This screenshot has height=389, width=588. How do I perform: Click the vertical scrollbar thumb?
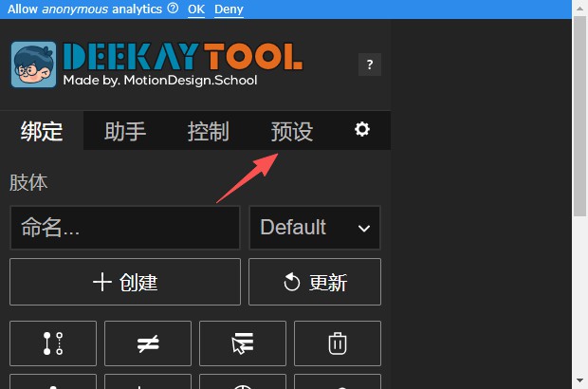(x=579, y=116)
